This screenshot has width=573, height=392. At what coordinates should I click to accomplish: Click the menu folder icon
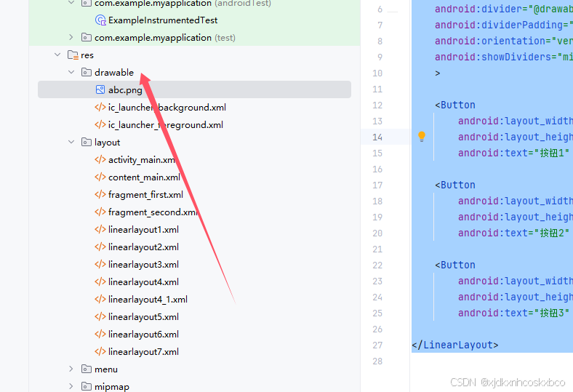pyautogui.click(x=87, y=369)
